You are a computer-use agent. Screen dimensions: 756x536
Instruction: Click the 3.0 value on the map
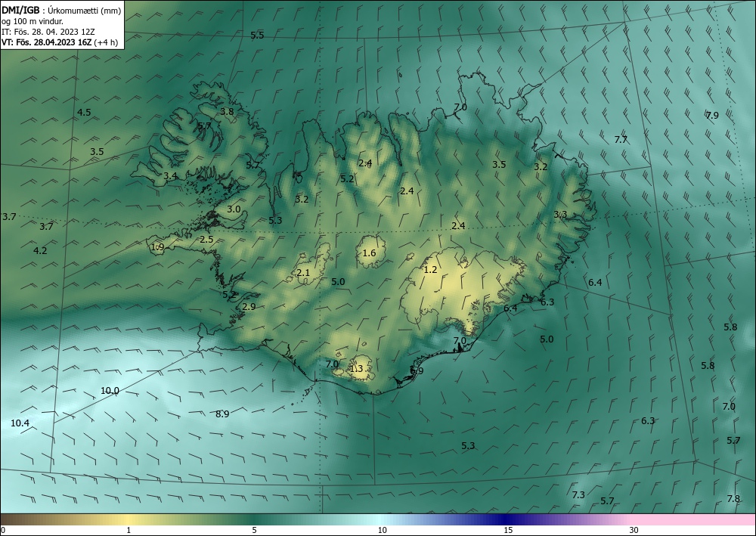pyautogui.click(x=234, y=209)
